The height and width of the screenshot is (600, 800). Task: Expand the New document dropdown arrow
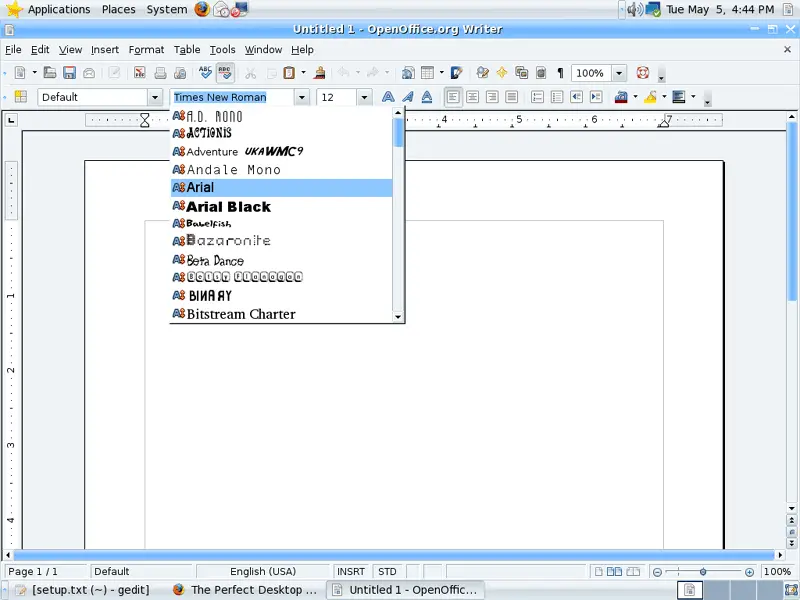click(35, 73)
